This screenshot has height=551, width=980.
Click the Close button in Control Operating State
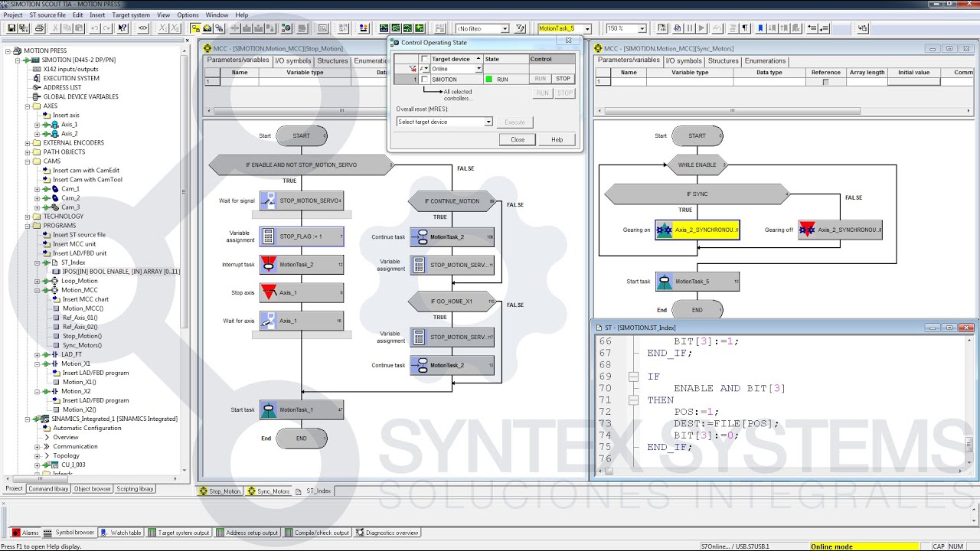[x=518, y=139]
